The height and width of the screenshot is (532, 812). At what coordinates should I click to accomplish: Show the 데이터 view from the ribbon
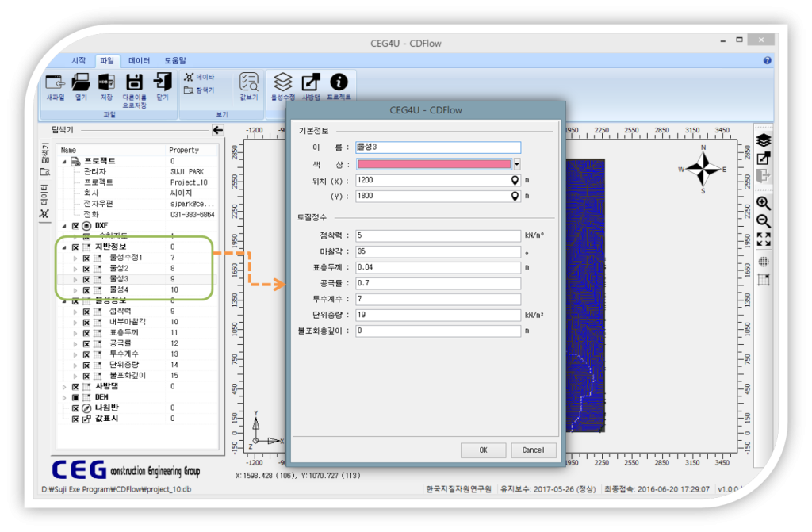click(x=199, y=77)
